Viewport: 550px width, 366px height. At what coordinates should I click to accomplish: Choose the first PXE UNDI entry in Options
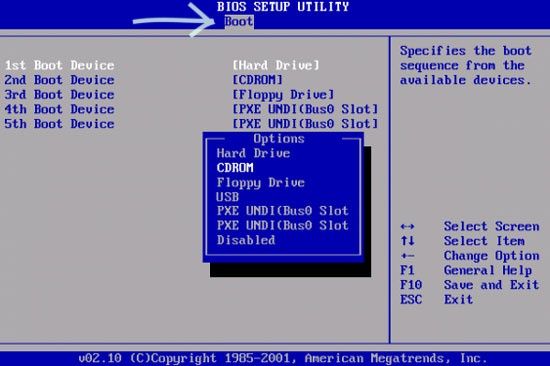pyautogui.click(x=283, y=211)
